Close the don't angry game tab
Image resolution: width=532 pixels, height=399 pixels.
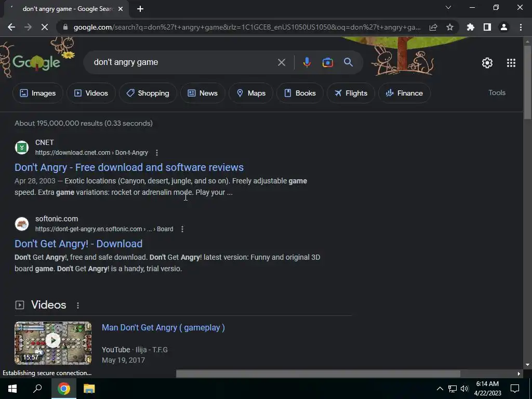[x=121, y=9]
